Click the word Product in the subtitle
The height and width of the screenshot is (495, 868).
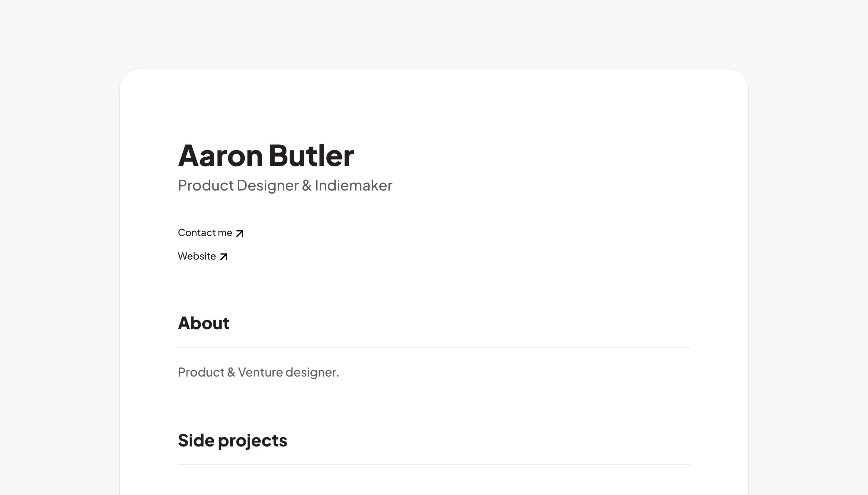[x=206, y=186]
